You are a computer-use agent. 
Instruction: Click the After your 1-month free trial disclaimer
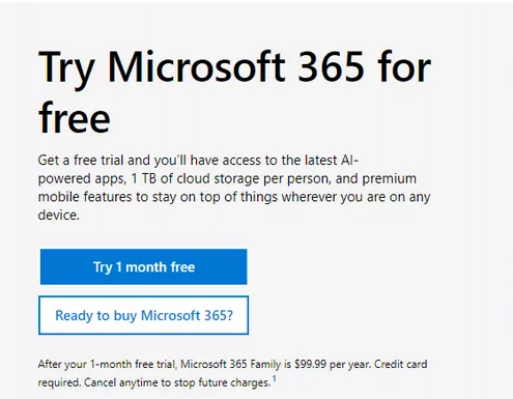232,373
